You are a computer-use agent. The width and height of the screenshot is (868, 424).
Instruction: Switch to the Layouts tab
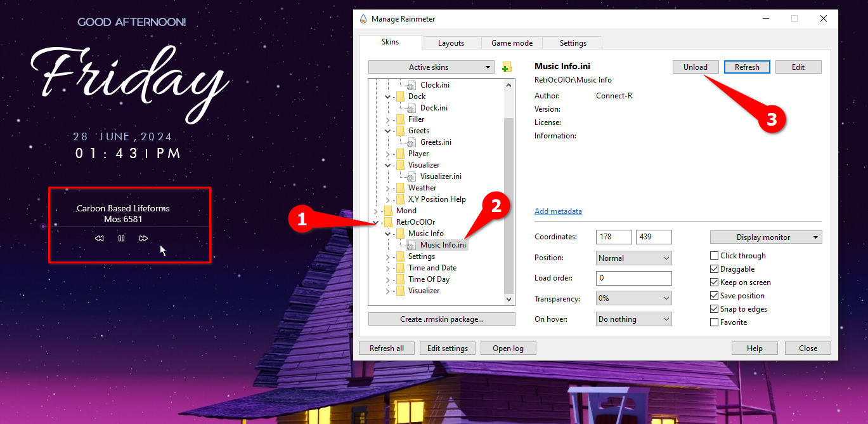point(451,43)
